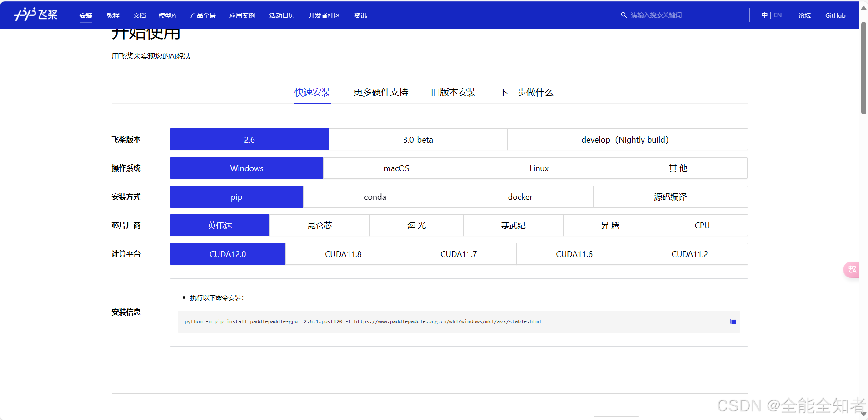Select conda install method

[x=375, y=197]
